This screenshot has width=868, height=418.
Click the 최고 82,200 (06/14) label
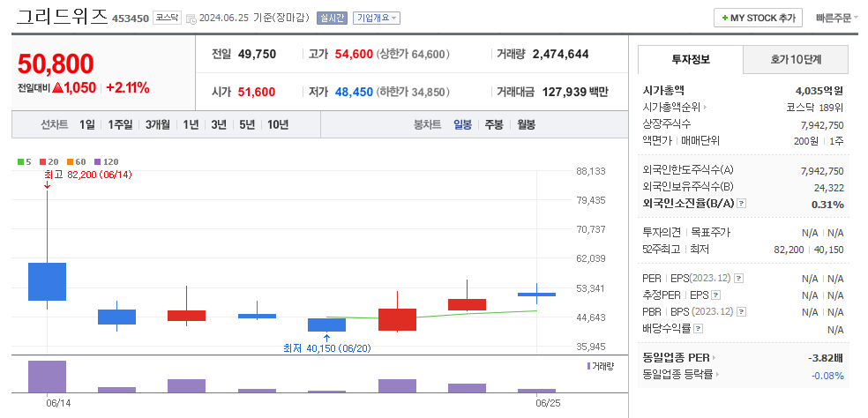(88, 175)
